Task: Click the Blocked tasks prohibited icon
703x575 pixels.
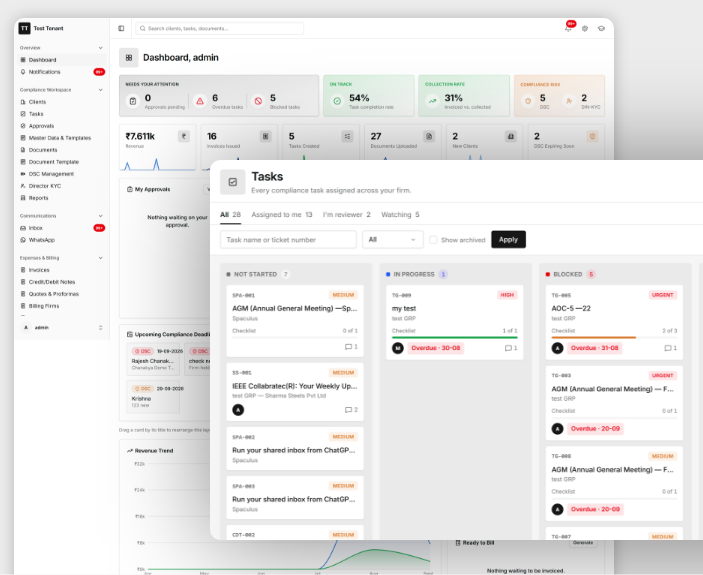Action: [258, 101]
